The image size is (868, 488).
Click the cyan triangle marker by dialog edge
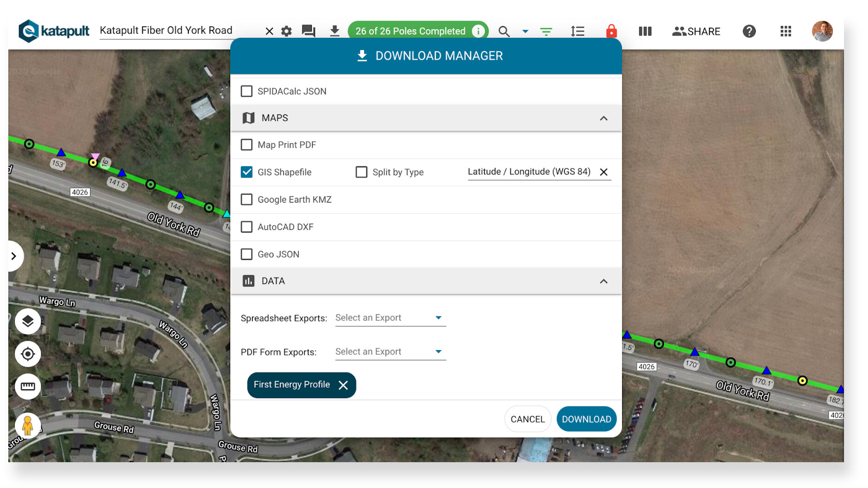[x=227, y=214]
